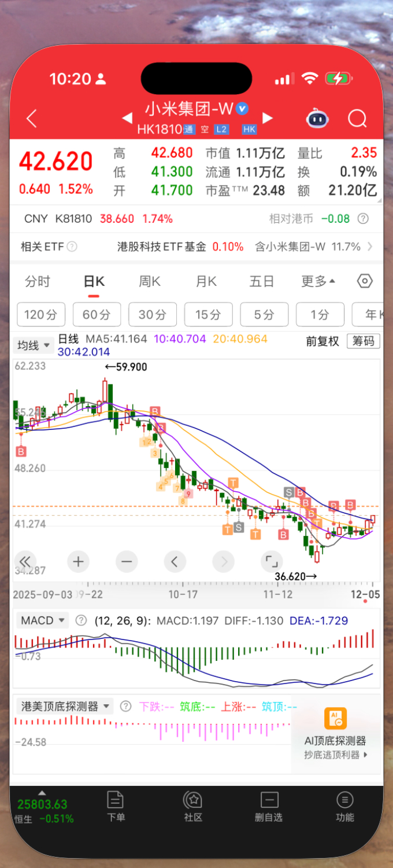Image resolution: width=393 pixels, height=868 pixels.
Task: Open 前复权 adjustment selector
Action: coord(322,341)
